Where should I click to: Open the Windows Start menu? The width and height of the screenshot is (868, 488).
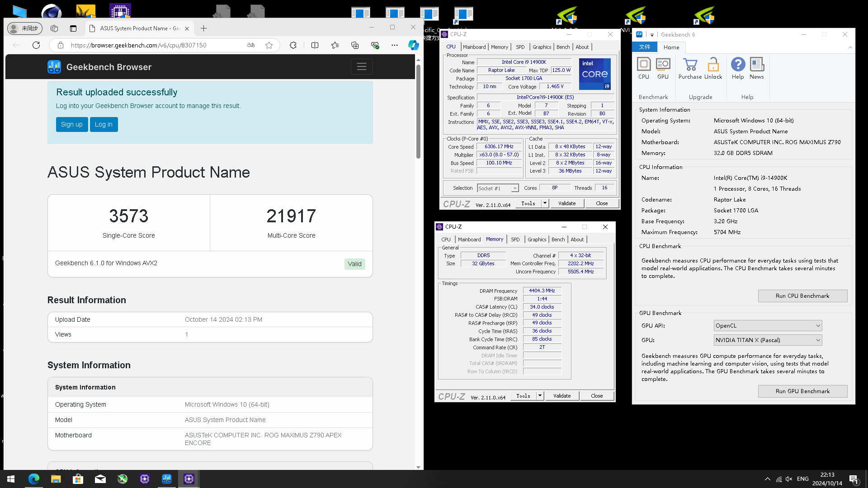click(x=11, y=479)
